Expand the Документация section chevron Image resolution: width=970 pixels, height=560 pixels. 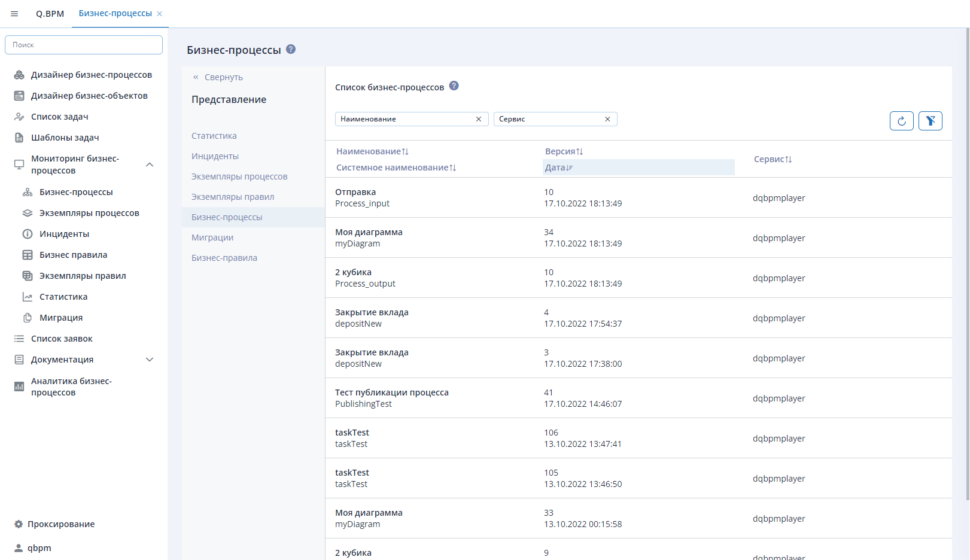click(150, 360)
